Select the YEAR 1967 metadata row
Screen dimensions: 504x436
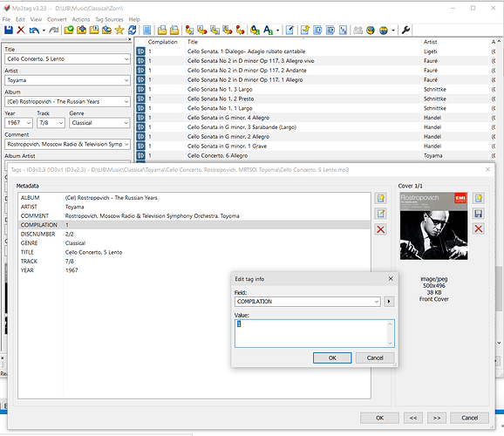194,270
